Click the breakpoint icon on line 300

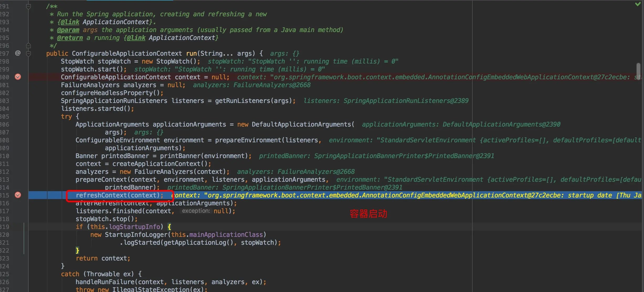[x=18, y=77]
